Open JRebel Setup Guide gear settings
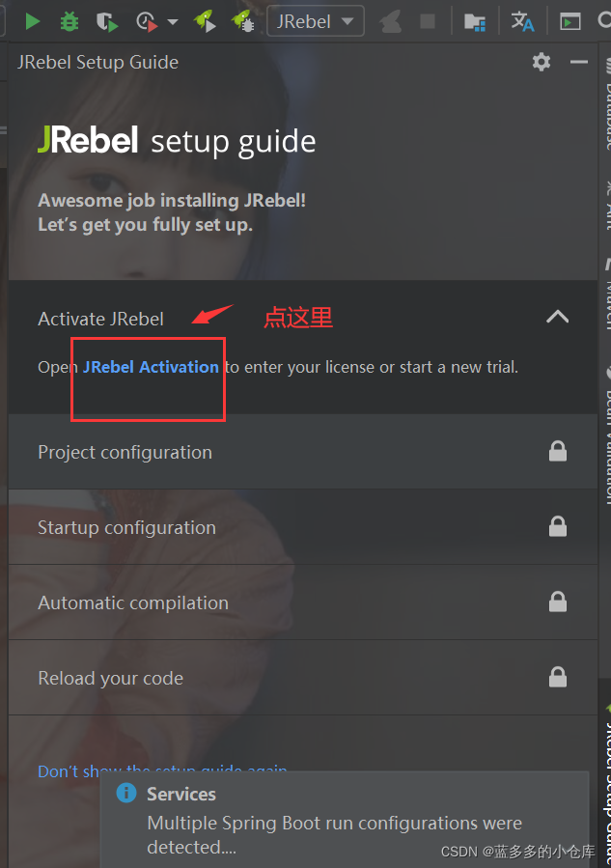 pyautogui.click(x=542, y=63)
